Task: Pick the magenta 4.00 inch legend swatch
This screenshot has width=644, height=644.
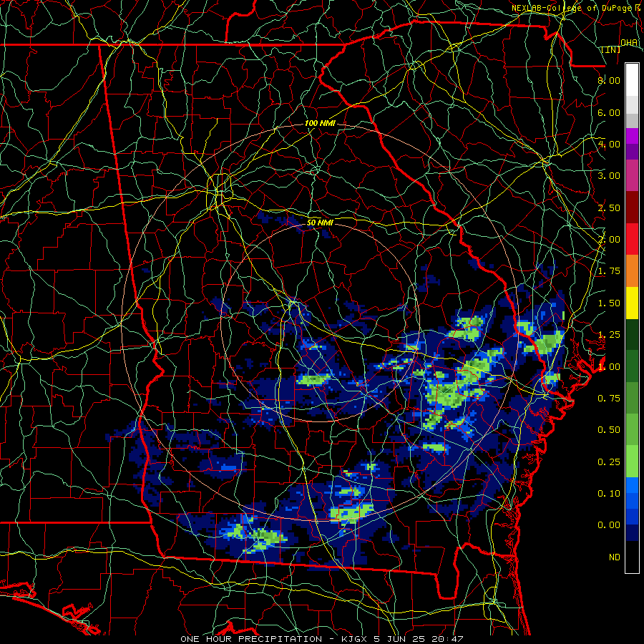Action: click(x=632, y=136)
